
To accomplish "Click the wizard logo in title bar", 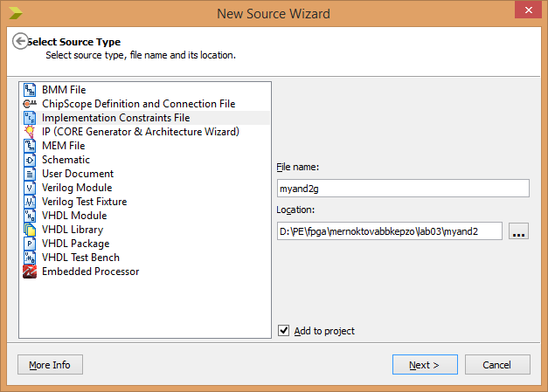I will point(16,13).
